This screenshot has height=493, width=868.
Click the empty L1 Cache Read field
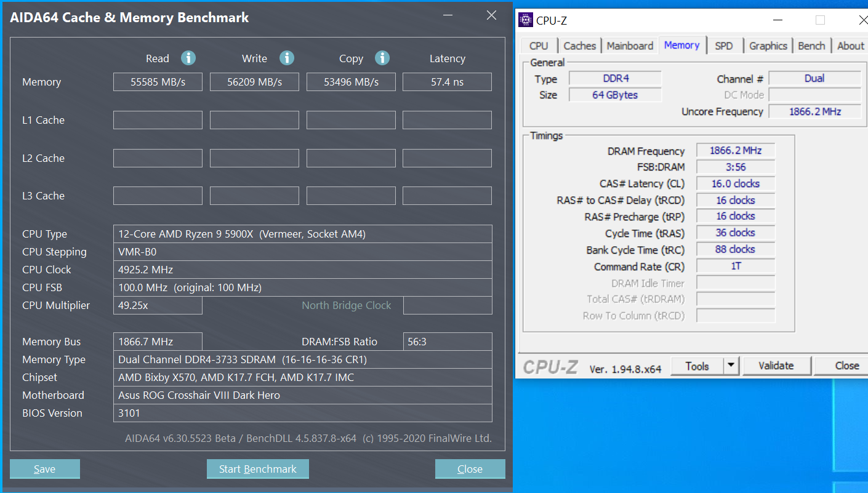pos(158,120)
